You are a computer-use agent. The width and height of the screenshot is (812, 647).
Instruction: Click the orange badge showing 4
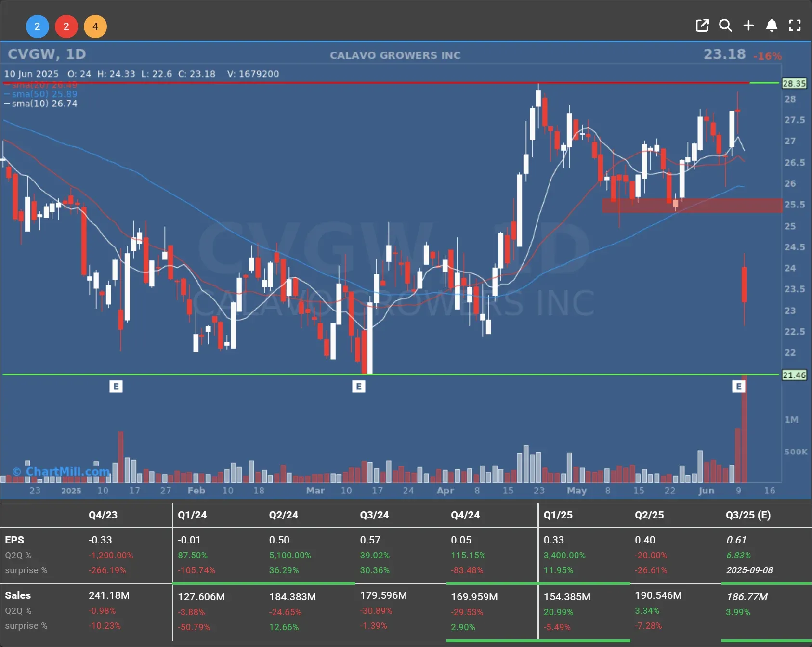coord(95,26)
